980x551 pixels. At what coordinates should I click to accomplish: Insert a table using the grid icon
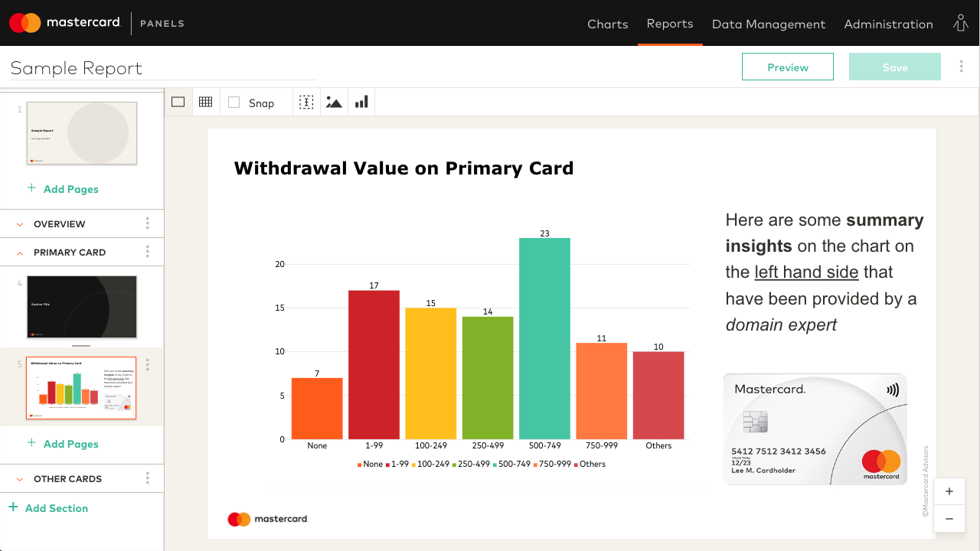click(205, 101)
